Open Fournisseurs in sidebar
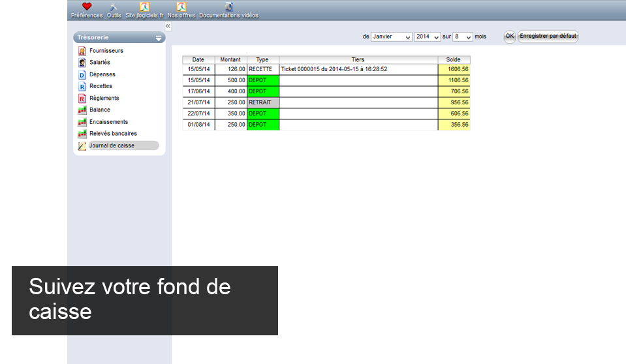The width and height of the screenshot is (626, 364). point(106,51)
